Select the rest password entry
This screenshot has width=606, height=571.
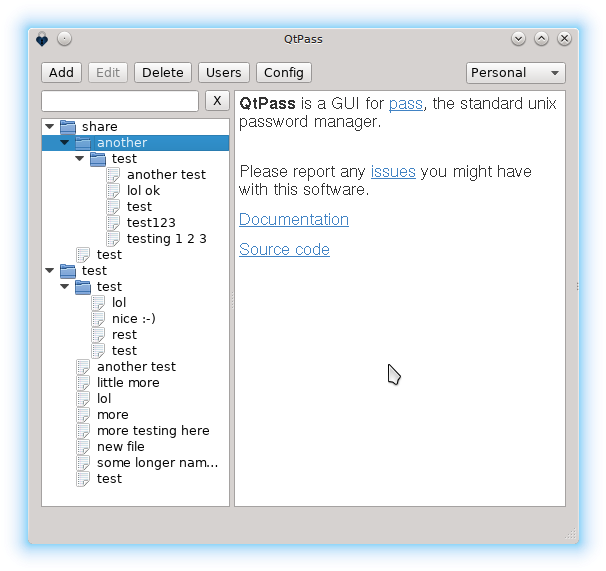124,334
